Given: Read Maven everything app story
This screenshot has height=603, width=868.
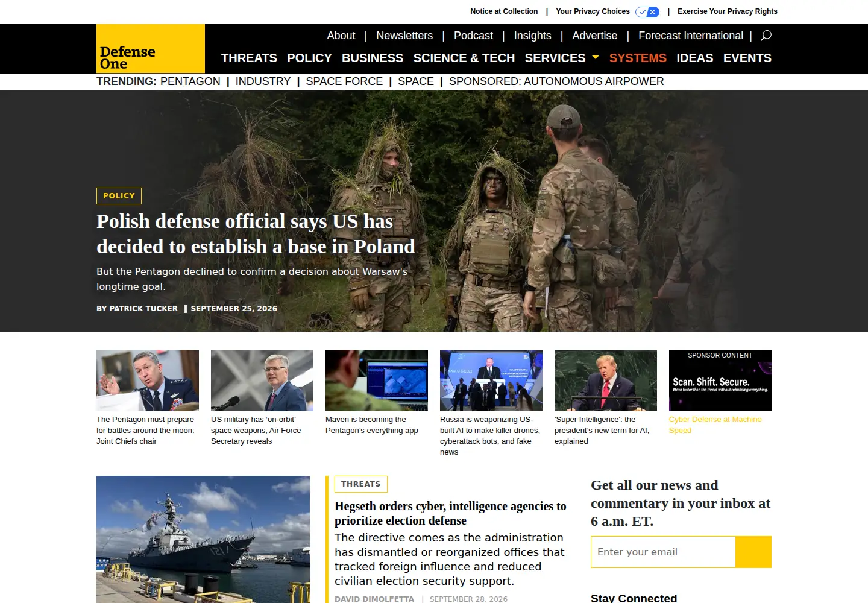Looking at the screenshot, I should (372, 425).
